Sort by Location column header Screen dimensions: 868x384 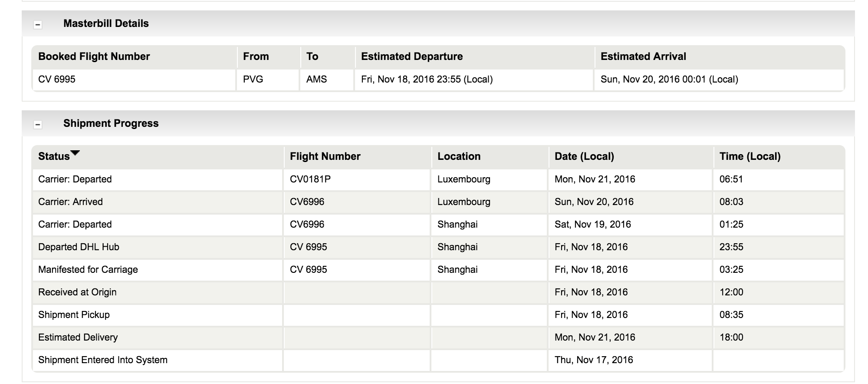pyautogui.click(x=459, y=156)
